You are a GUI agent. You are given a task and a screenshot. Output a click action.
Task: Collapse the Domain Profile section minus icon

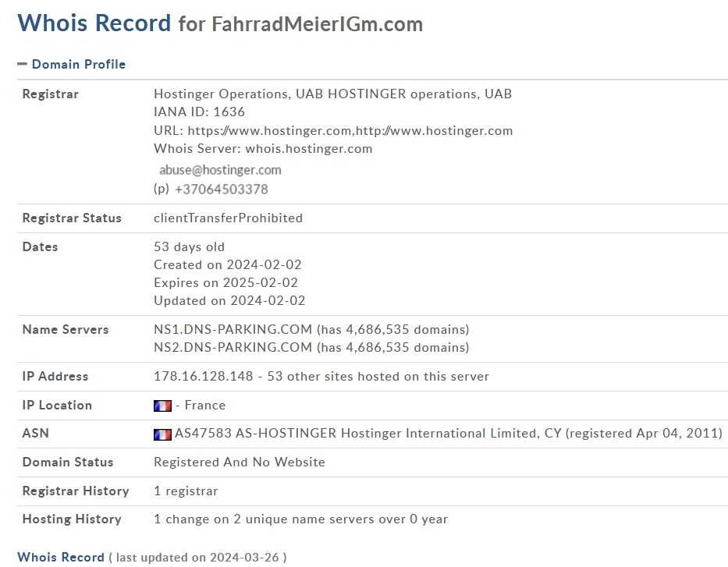23,64
